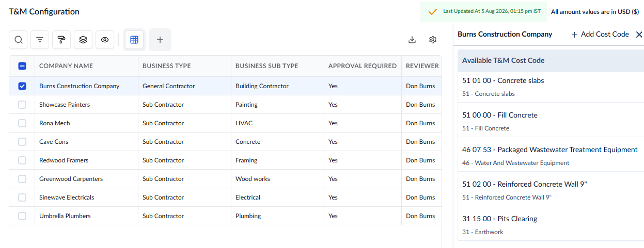This screenshot has width=644, height=248.
Task: Check the Sinewave Electricals row checkbox
Action: (22, 197)
